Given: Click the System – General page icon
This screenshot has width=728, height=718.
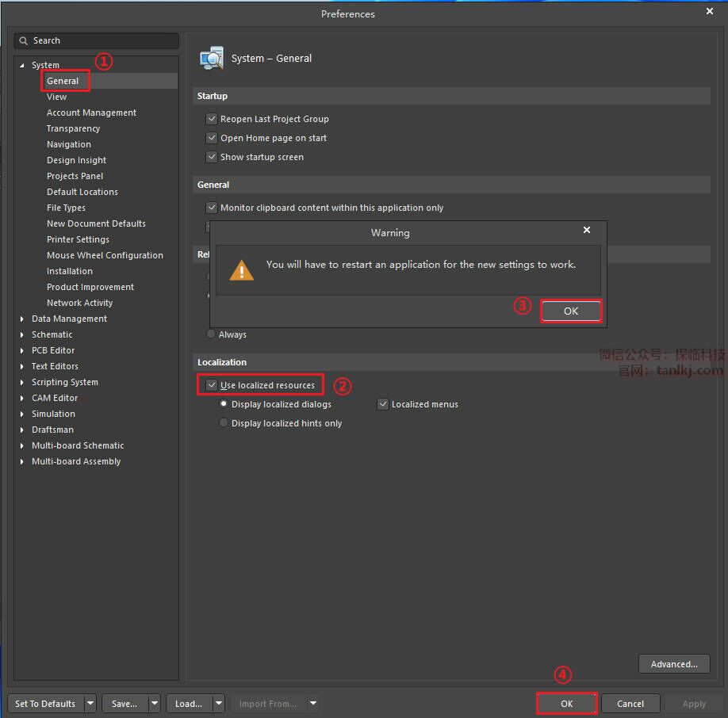Looking at the screenshot, I should pos(212,59).
